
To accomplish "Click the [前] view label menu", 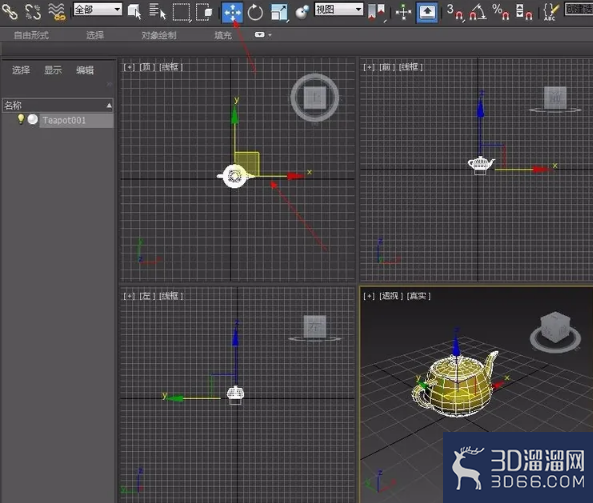I will coord(387,67).
